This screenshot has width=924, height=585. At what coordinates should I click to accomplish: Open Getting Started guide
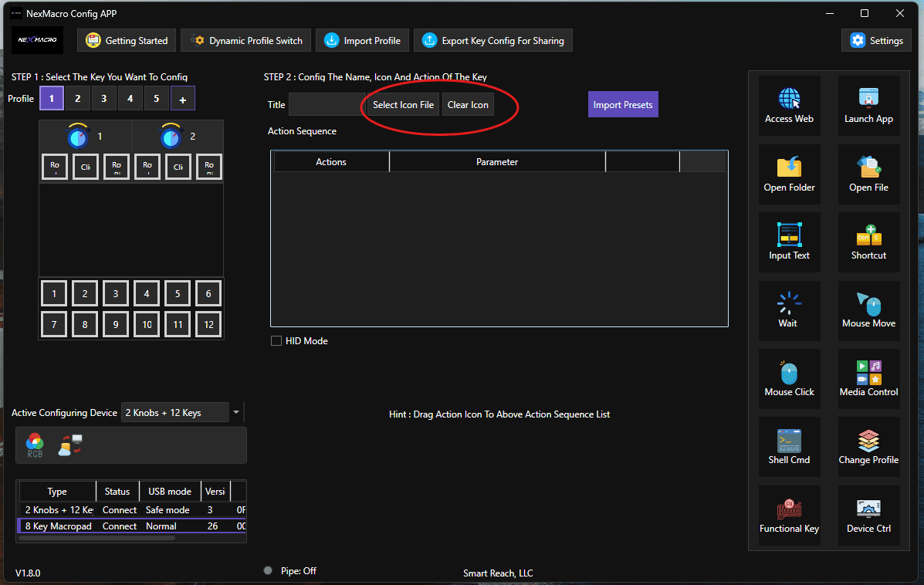127,40
